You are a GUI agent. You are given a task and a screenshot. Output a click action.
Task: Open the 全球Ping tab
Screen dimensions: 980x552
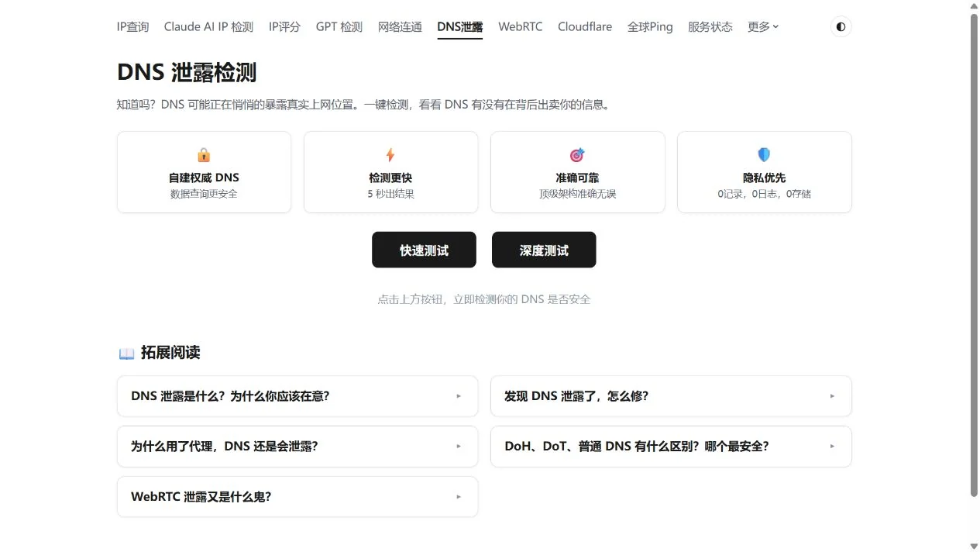pos(650,26)
